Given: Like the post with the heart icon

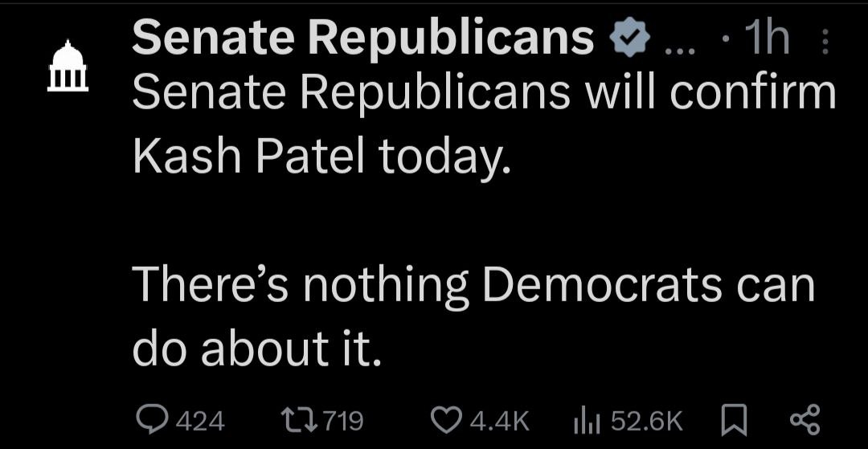Looking at the screenshot, I should pos(444,419).
